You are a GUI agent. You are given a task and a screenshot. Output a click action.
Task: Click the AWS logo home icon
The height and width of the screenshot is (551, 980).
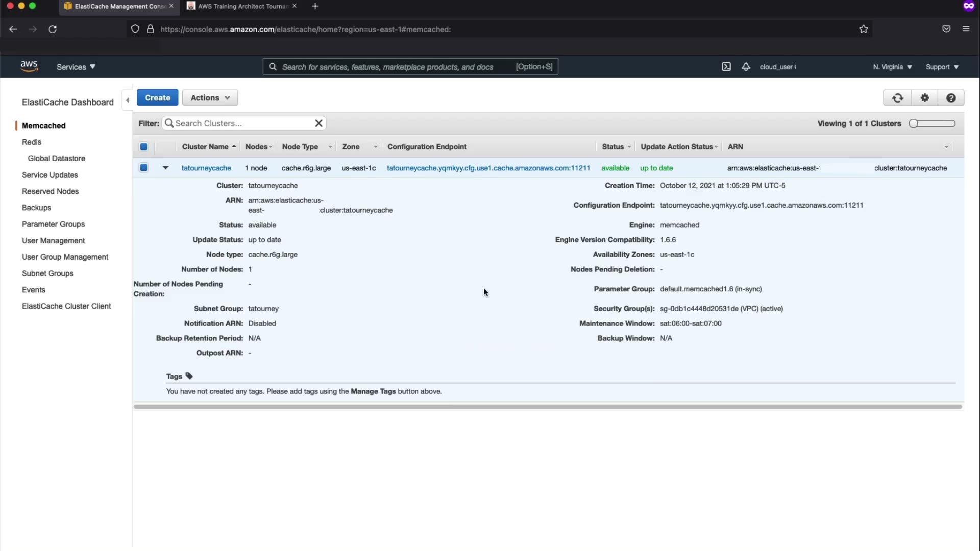click(29, 66)
